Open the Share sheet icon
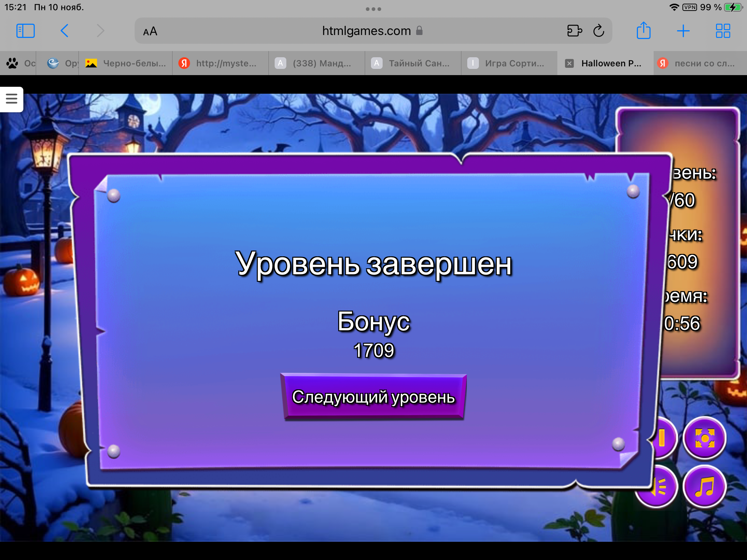Image resolution: width=747 pixels, height=560 pixels. [x=643, y=31]
